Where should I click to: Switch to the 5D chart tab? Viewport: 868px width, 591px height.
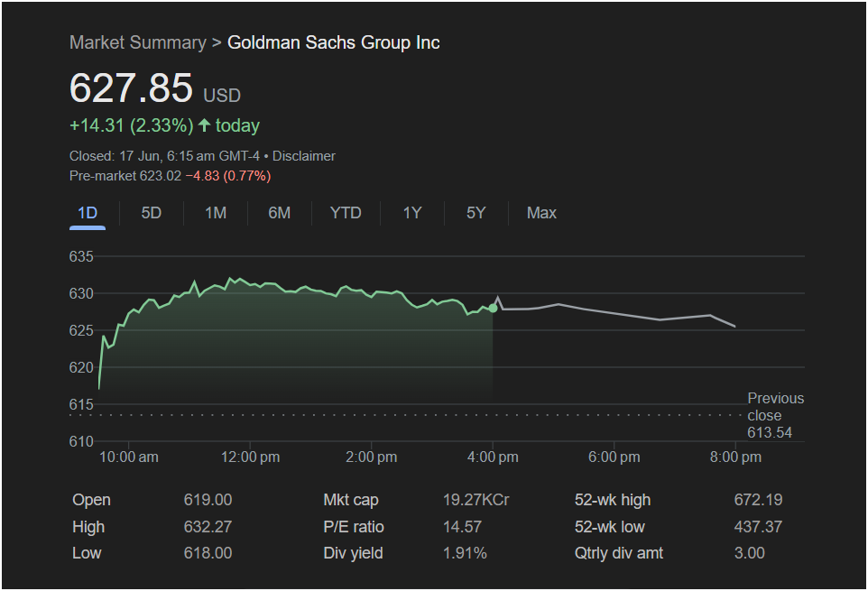[x=151, y=213]
